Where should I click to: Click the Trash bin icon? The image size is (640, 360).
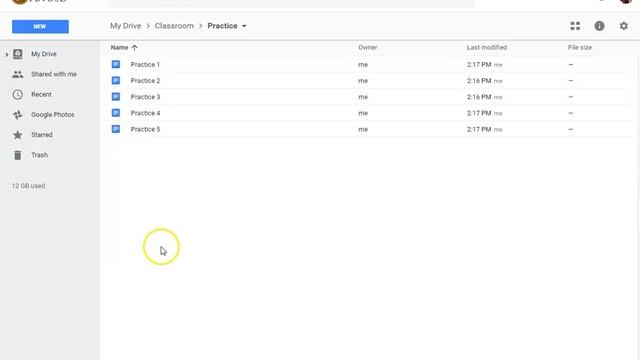(18, 155)
